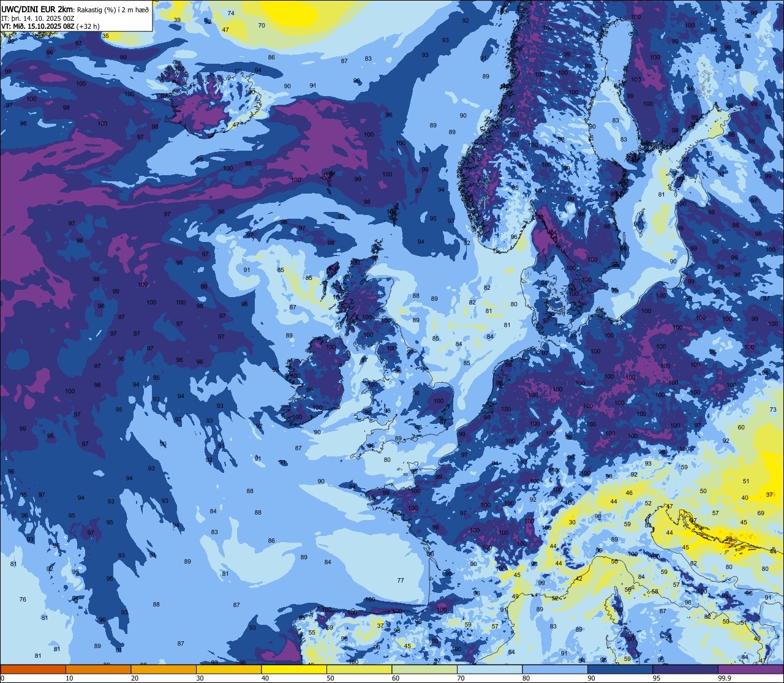The height and width of the screenshot is (683, 784).
Task: Click the '42' humidity value on the map
Action: click(x=579, y=578)
